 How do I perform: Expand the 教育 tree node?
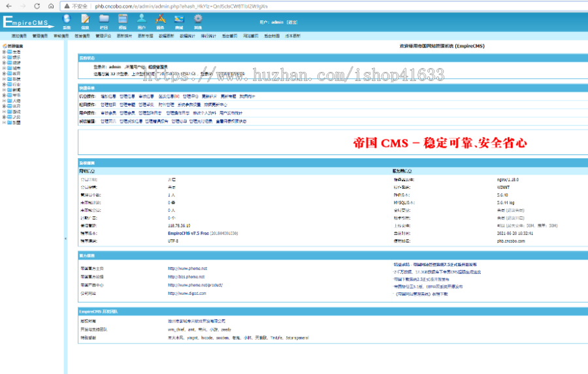4,73
